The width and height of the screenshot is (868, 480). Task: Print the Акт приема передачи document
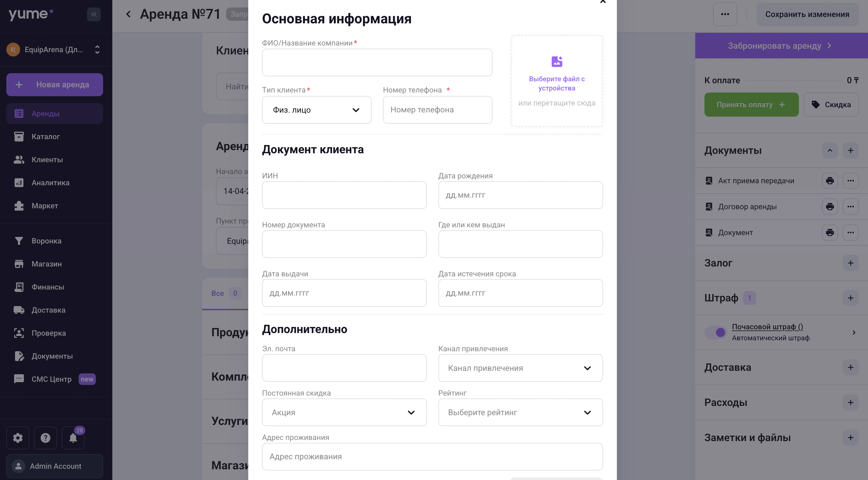click(830, 181)
